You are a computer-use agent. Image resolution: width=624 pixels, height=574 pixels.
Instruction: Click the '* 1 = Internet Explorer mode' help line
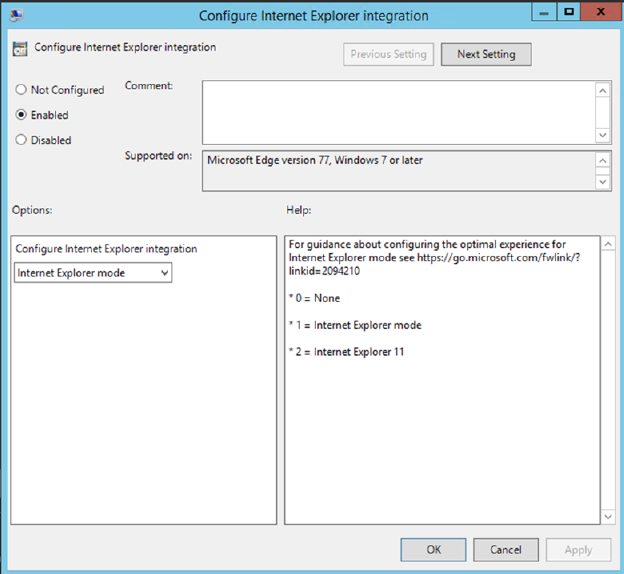pos(355,325)
